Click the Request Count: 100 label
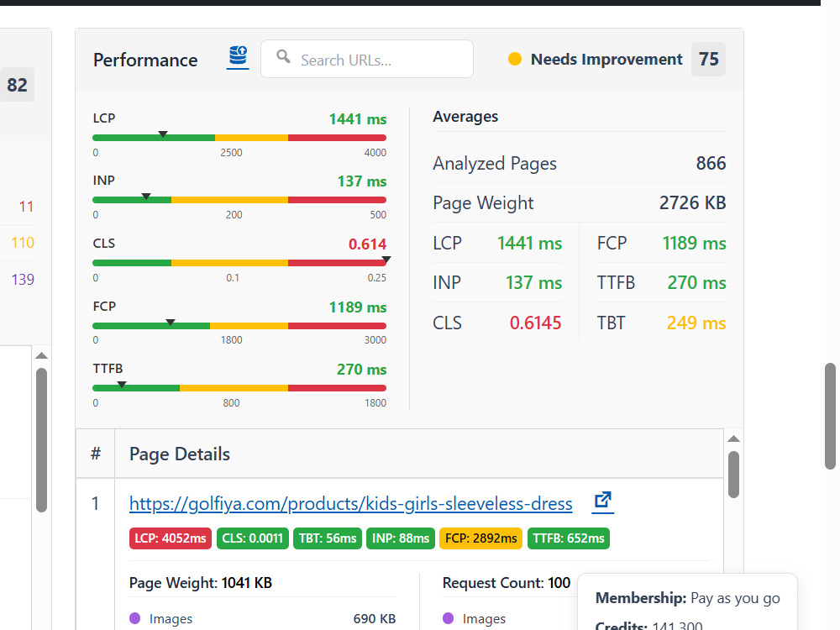The height and width of the screenshot is (630, 840). click(507, 583)
